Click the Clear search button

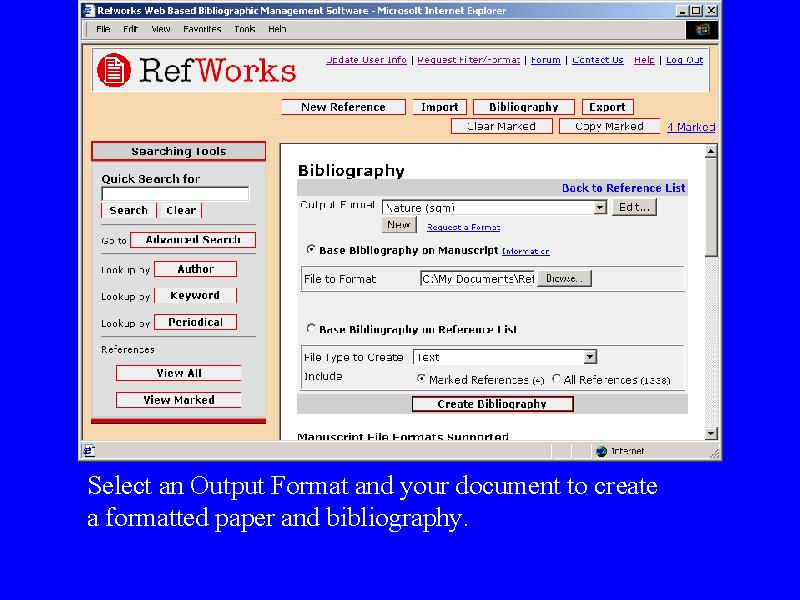(181, 210)
